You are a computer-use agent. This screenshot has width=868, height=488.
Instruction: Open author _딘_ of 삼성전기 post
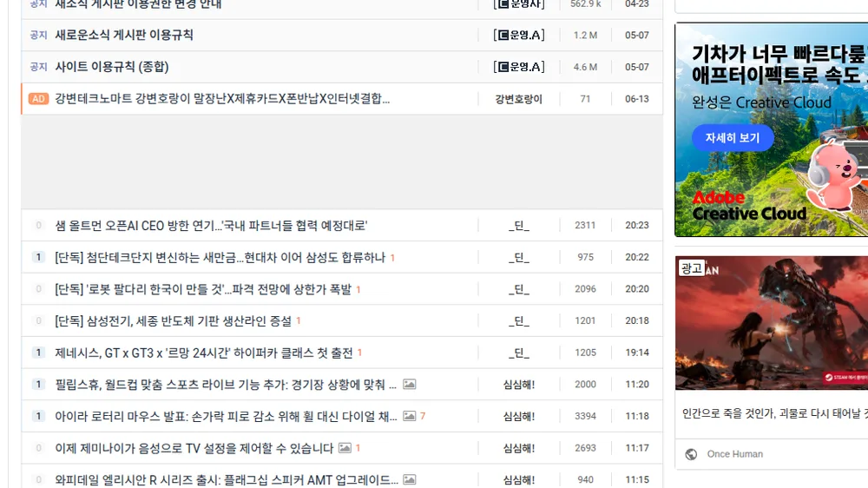(x=519, y=320)
